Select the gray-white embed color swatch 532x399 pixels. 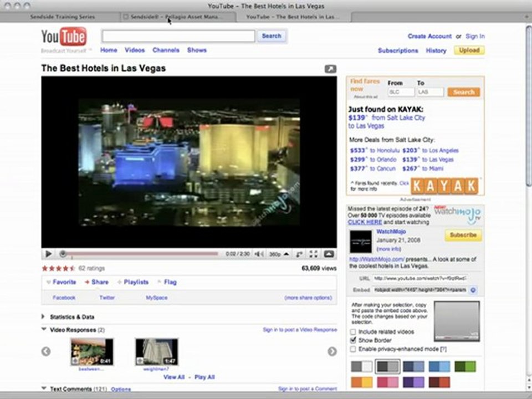(361, 366)
